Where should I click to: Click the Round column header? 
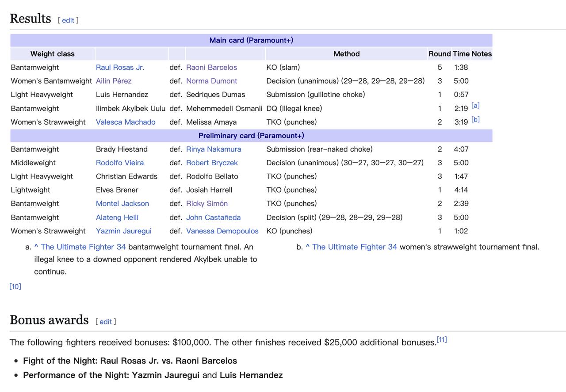440,54
